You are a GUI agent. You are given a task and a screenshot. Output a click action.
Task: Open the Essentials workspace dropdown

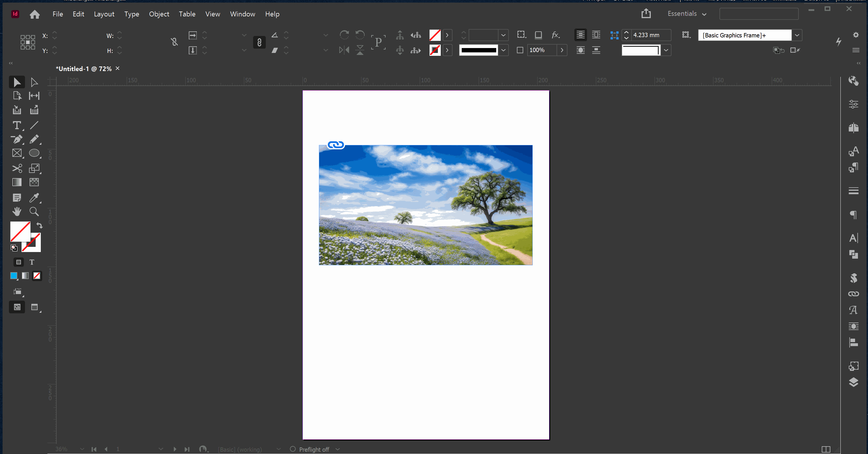pos(687,14)
